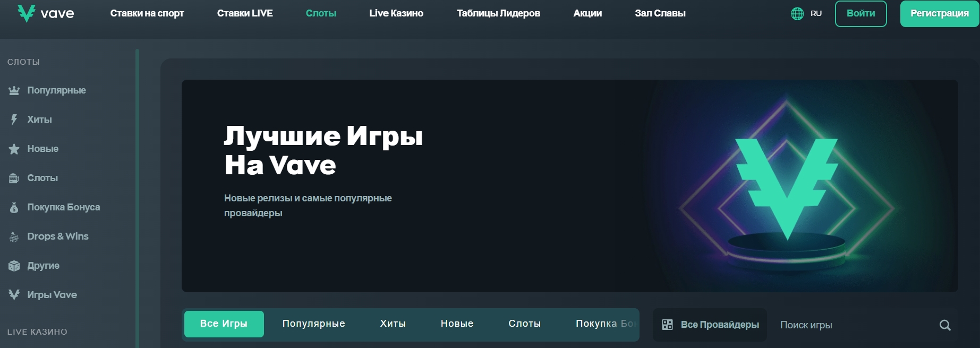Select the Покупка Бонуса filter tab

pos(606,324)
